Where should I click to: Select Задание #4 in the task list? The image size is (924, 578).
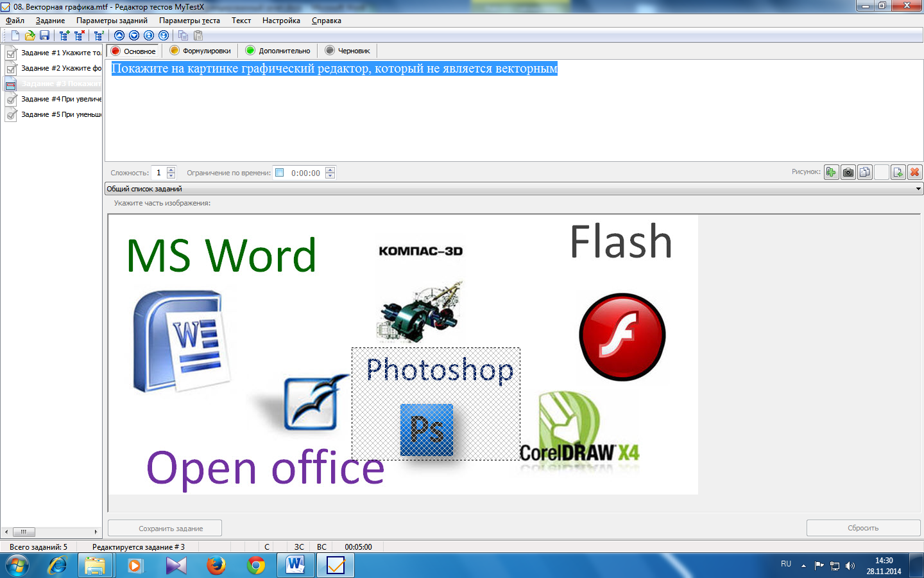click(x=53, y=99)
